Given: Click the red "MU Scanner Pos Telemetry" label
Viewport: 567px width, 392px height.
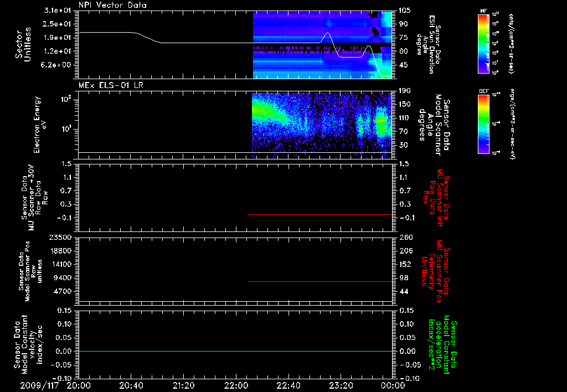Looking at the screenshot, I should click(435, 271).
